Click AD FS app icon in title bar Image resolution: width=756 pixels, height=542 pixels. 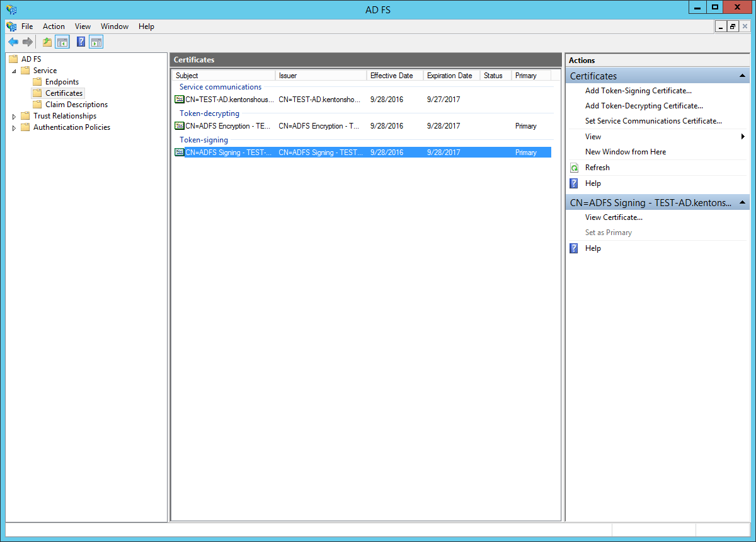[11, 9]
